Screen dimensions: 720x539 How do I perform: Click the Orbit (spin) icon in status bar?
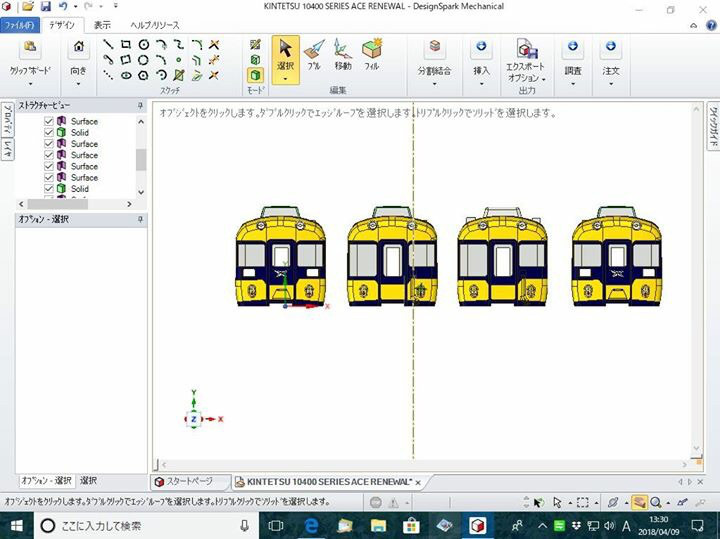pos(613,502)
